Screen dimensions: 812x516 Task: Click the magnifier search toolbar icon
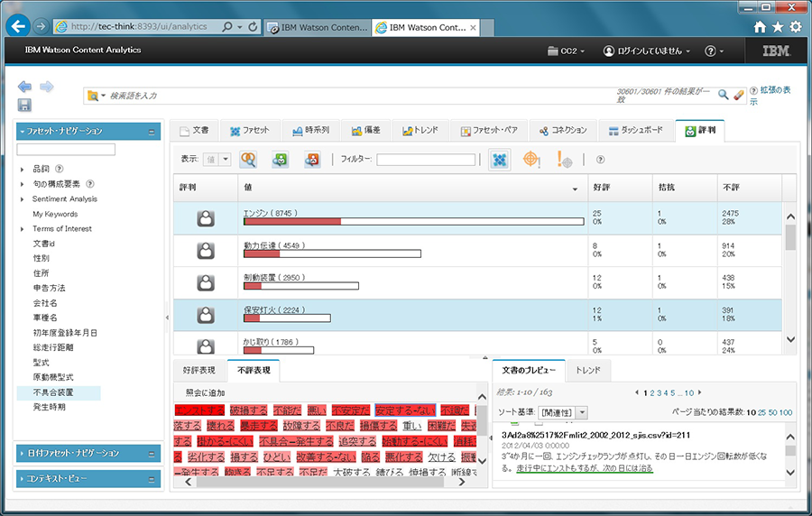249,160
